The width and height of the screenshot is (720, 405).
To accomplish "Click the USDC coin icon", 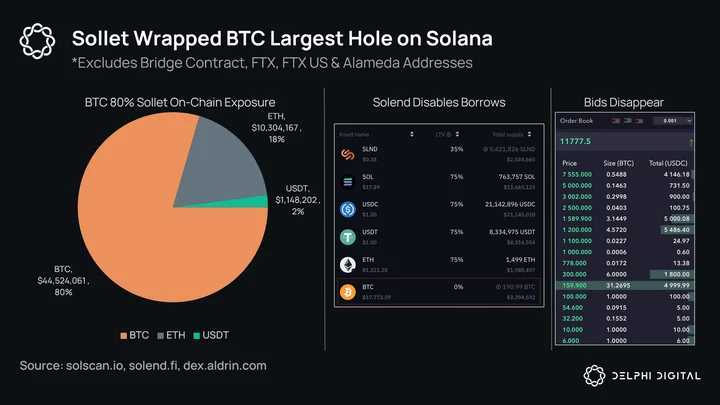I will pos(348,209).
